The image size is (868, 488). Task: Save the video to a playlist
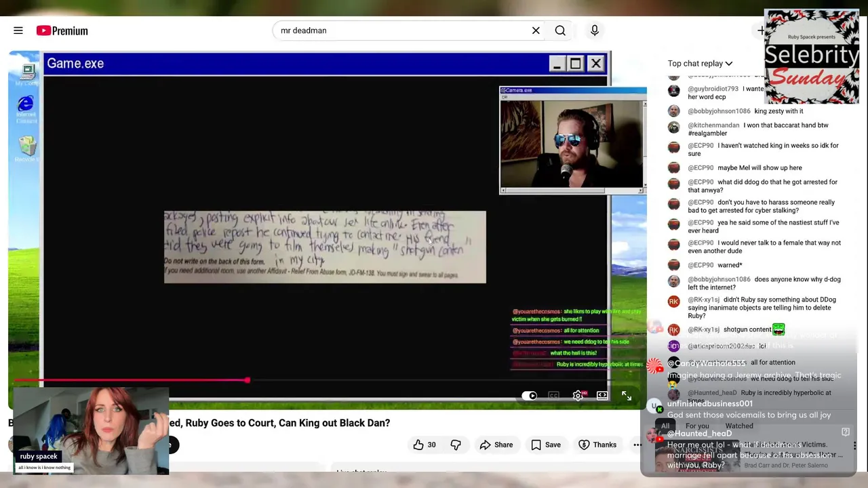(546, 445)
